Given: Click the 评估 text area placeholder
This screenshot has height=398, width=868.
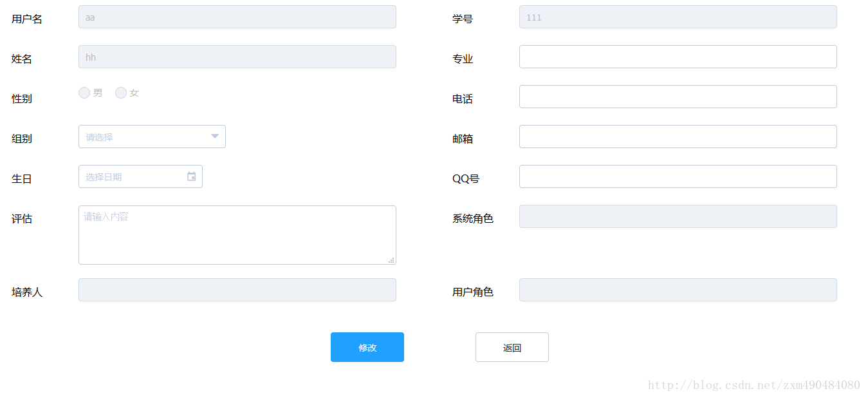Looking at the screenshot, I should pyautogui.click(x=237, y=234).
